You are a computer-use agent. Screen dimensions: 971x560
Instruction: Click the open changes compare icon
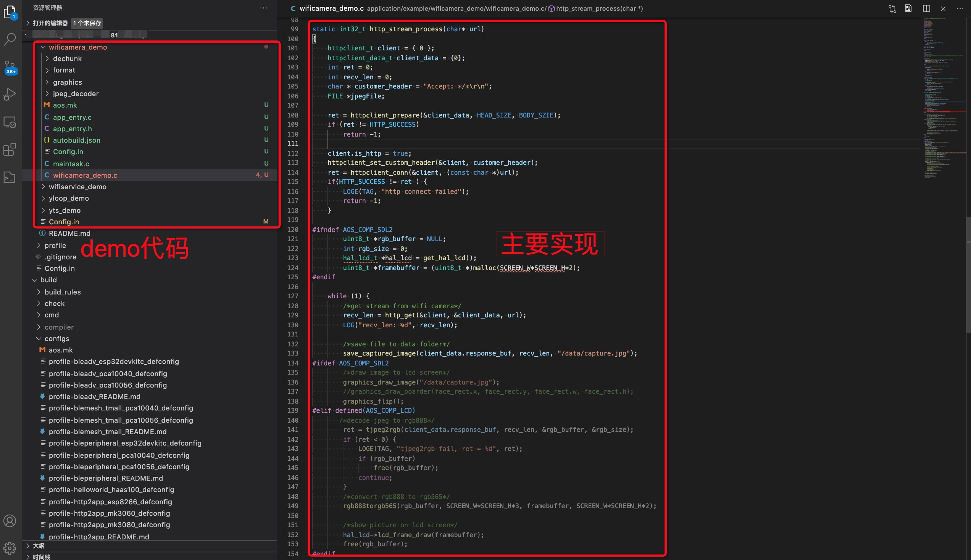click(892, 8)
